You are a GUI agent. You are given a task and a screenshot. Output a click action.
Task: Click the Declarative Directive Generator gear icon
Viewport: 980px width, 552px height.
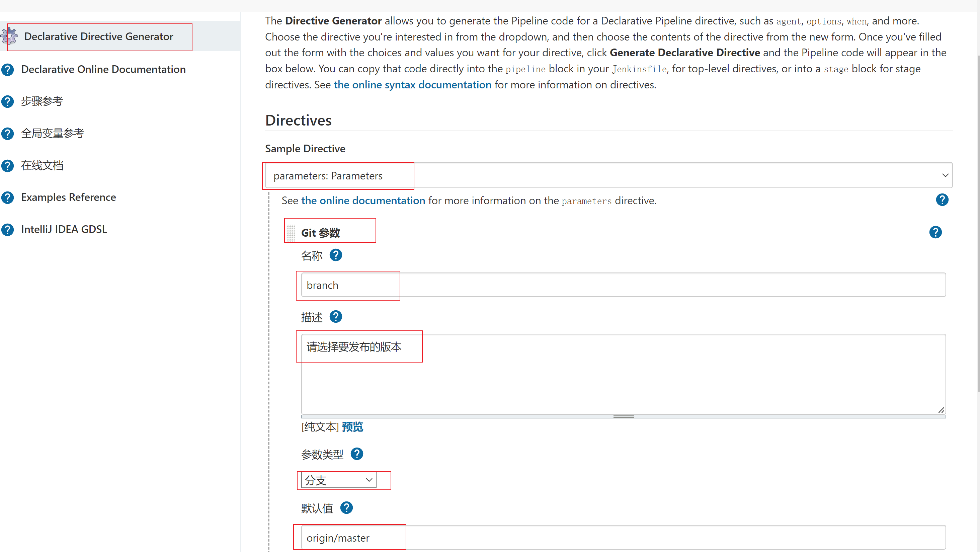[x=9, y=36]
